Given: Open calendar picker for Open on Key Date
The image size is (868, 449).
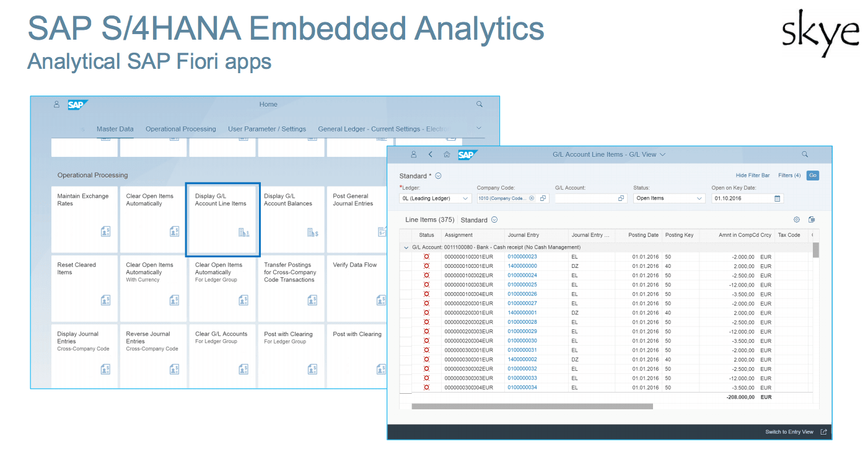Looking at the screenshot, I should [778, 198].
